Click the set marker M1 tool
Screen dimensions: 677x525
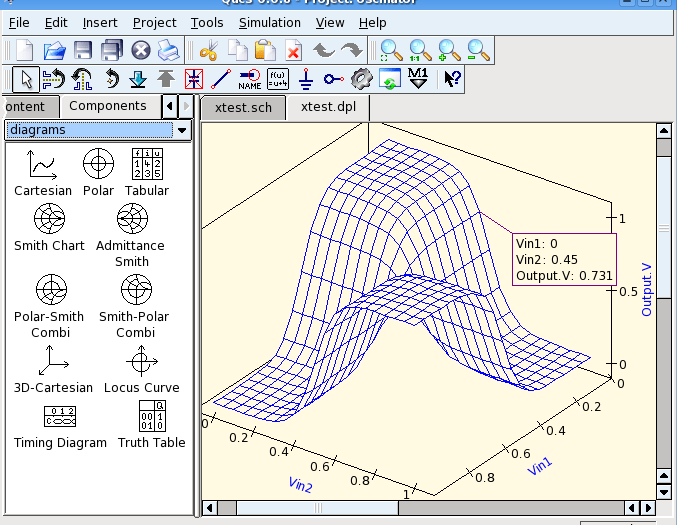[x=418, y=78]
